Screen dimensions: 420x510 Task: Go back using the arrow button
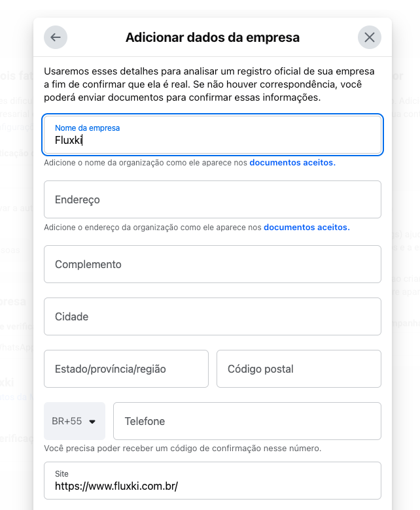pyautogui.click(x=56, y=37)
